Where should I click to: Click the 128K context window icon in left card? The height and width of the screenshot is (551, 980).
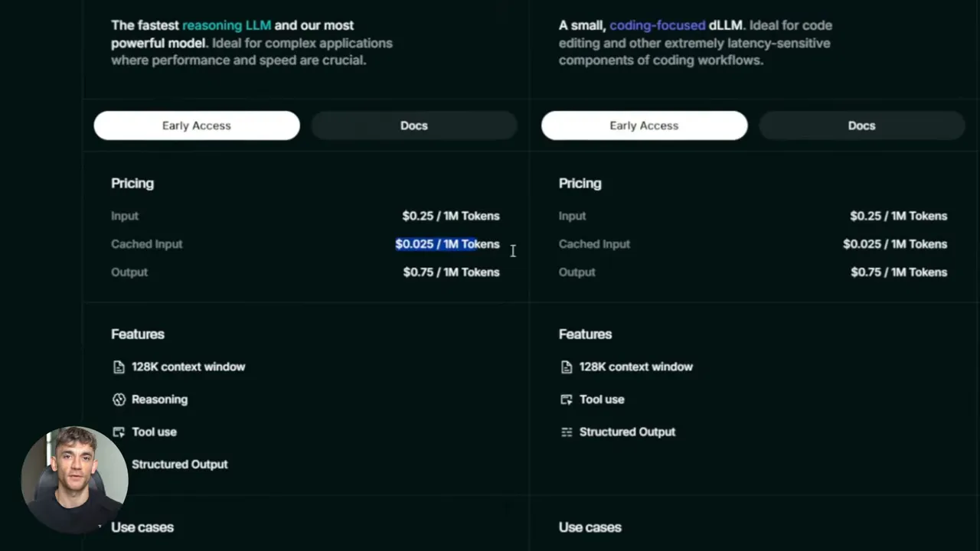coord(119,367)
